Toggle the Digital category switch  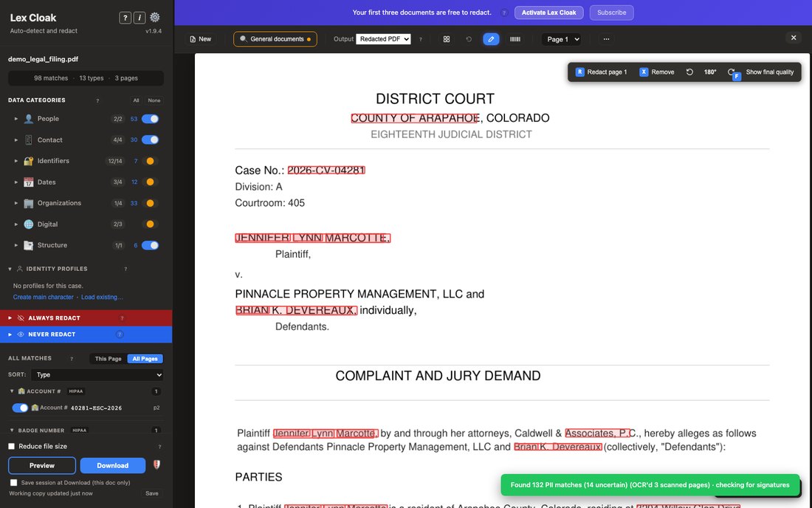(150, 224)
